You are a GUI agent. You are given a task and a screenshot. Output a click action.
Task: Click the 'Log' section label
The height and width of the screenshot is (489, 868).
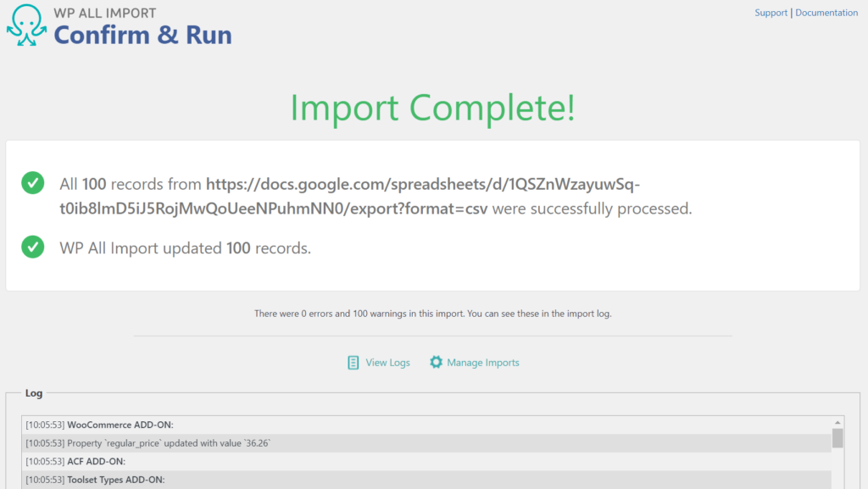pyautogui.click(x=34, y=393)
